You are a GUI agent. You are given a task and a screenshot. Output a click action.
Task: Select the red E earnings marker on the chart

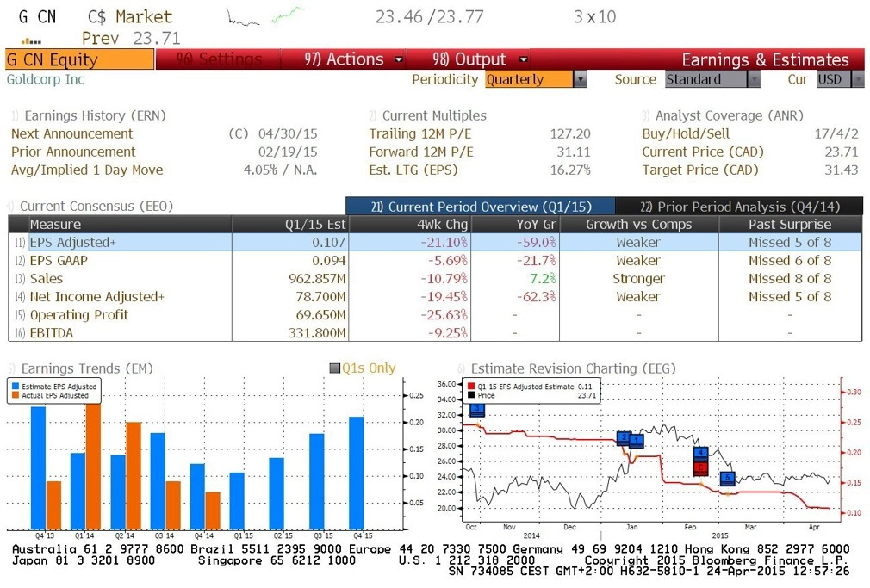click(x=701, y=467)
